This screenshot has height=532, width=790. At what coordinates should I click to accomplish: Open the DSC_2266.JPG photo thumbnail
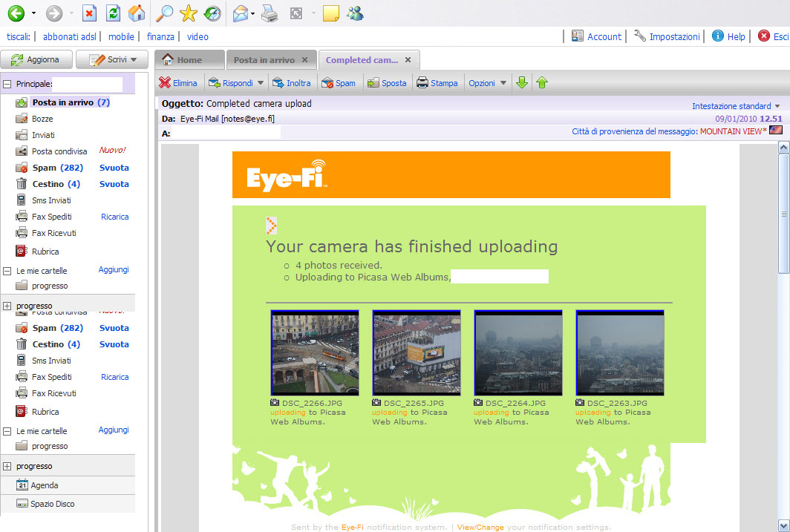click(x=315, y=353)
